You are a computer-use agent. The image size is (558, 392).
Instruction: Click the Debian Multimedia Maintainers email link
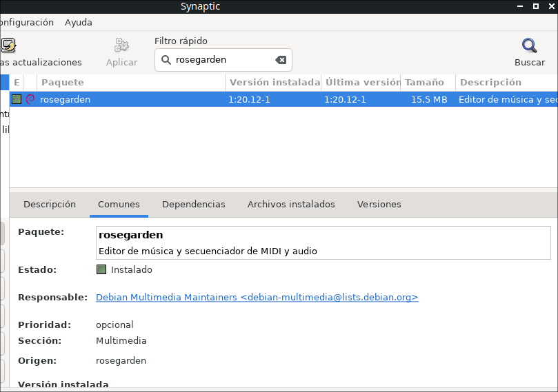pos(257,297)
